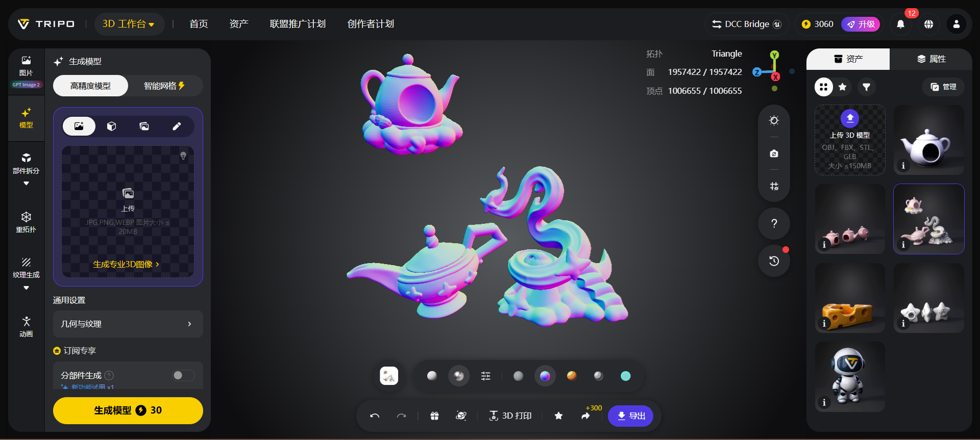Select single-image input mode icon
Image resolution: width=980 pixels, height=440 pixels.
pyautogui.click(x=79, y=126)
